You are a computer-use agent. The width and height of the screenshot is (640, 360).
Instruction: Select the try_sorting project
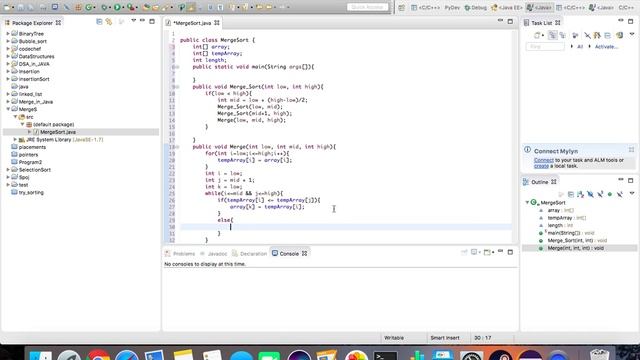pyautogui.click(x=31, y=192)
